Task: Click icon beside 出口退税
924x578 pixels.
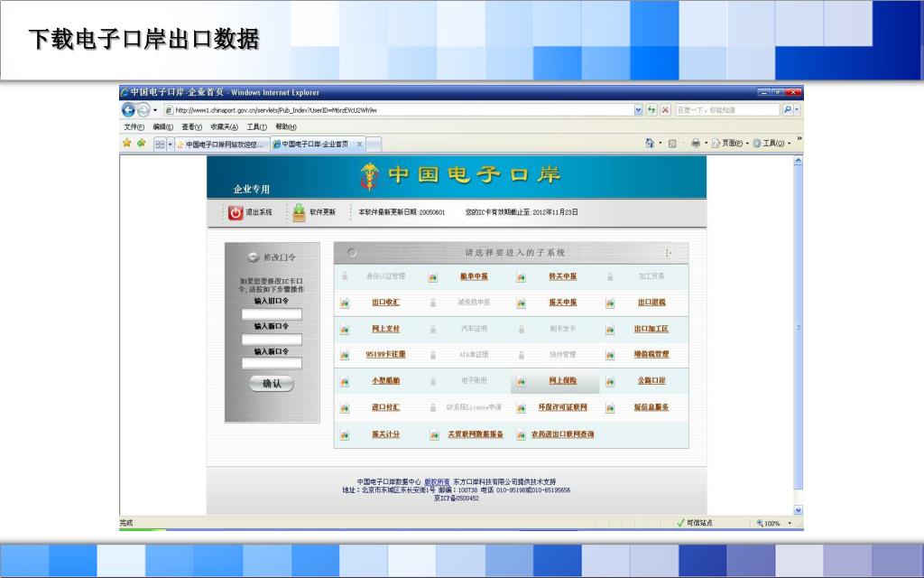Action: (x=610, y=303)
